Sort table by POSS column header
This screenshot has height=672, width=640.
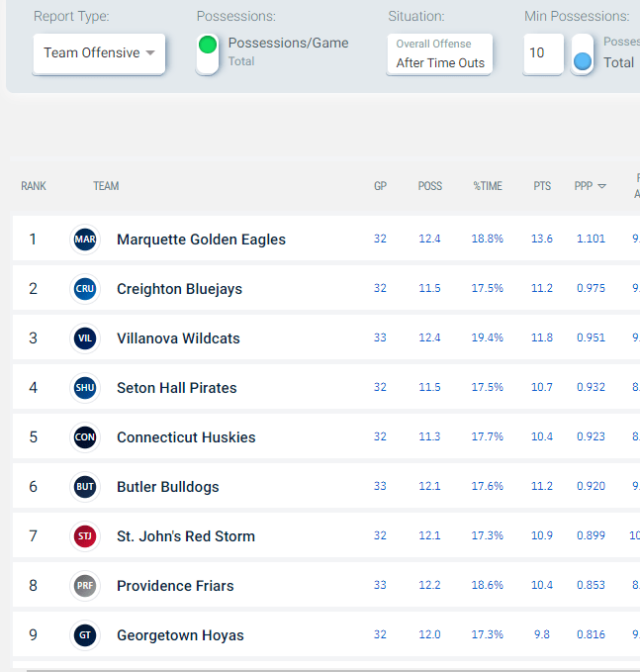pos(429,186)
